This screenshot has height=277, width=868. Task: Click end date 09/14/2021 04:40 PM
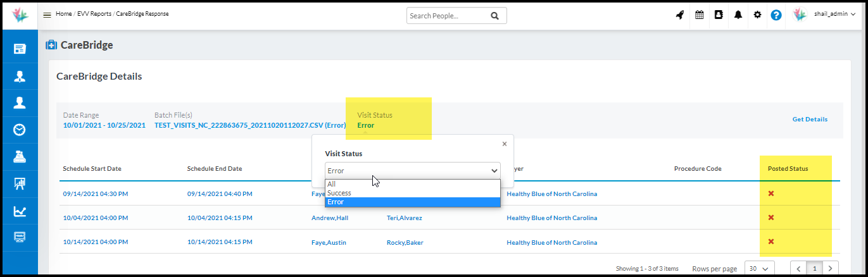point(220,194)
